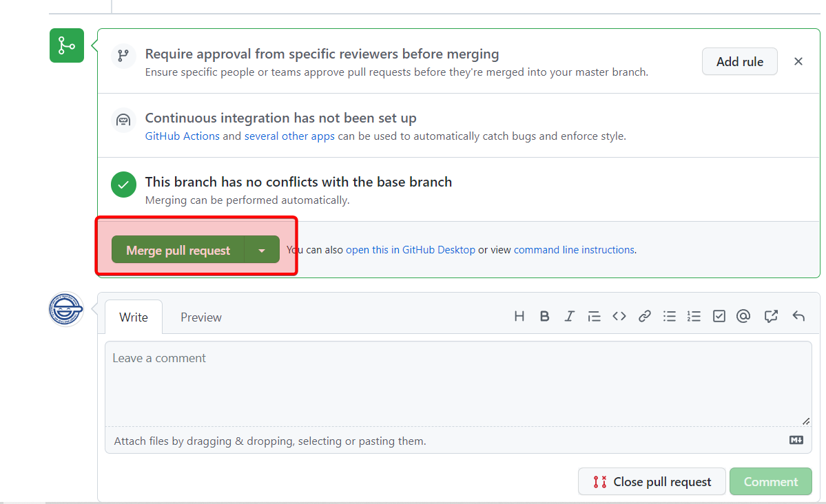The height and width of the screenshot is (504, 826).
Task: Switch to the Preview tab
Action: tap(200, 317)
